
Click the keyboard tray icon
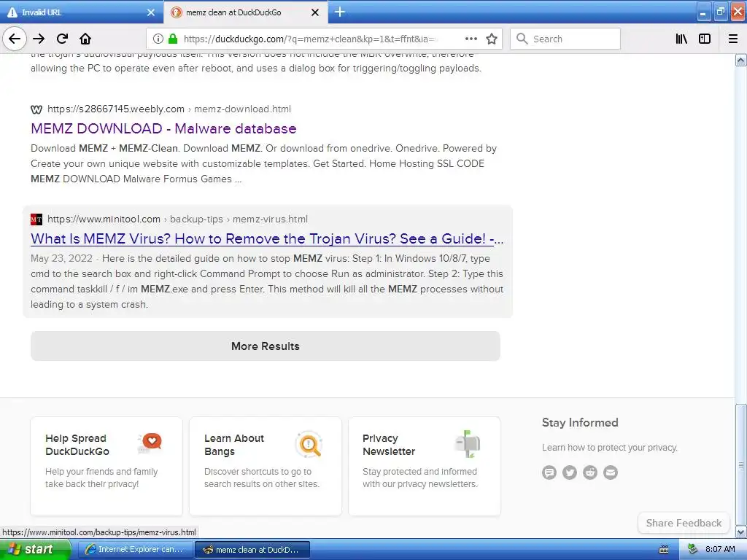pyautogui.click(x=664, y=550)
